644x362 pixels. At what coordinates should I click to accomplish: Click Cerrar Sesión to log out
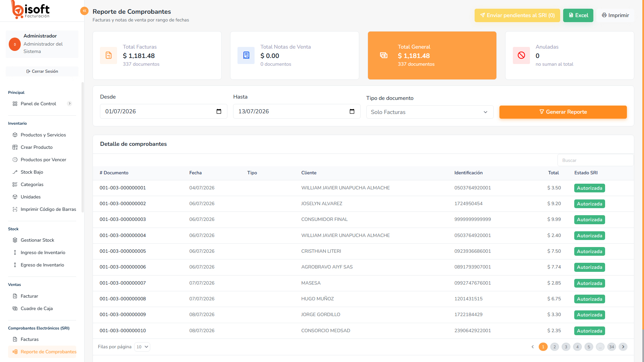tap(42, 71)
